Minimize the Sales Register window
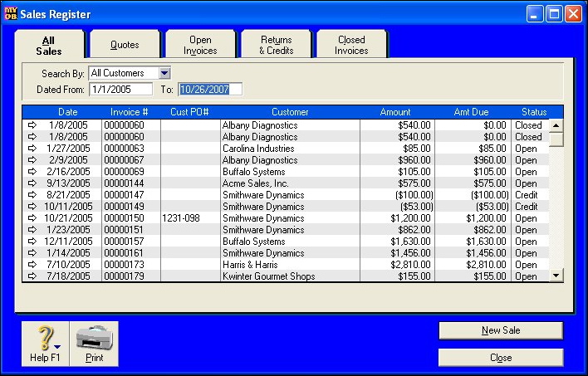The width and height of the screenshot is (588, 376). [534, 14]
